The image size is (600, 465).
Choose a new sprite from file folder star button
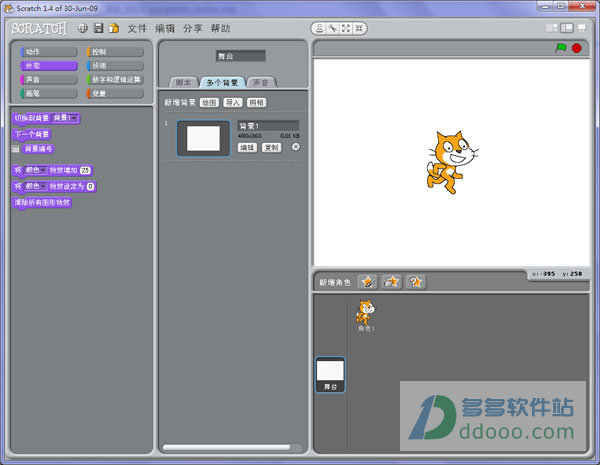tap(391, 282)
